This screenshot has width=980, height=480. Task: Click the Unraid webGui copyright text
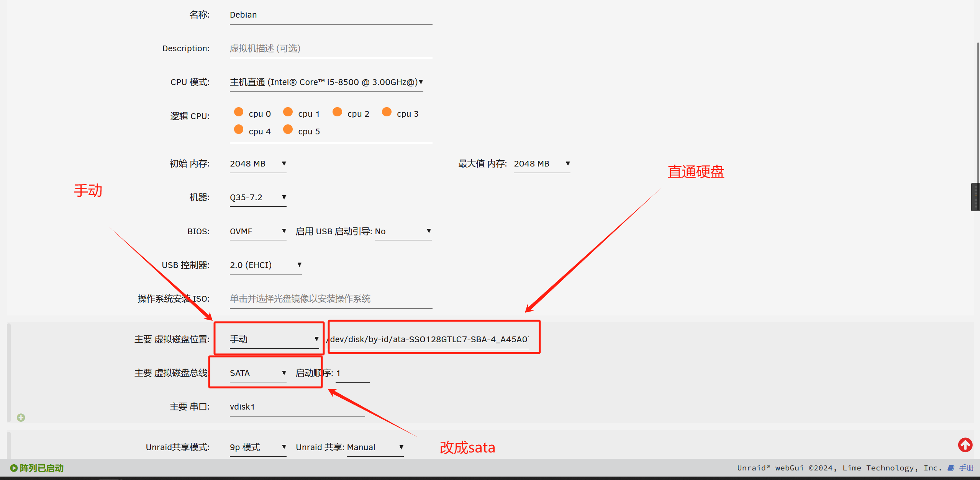(839, 468)
